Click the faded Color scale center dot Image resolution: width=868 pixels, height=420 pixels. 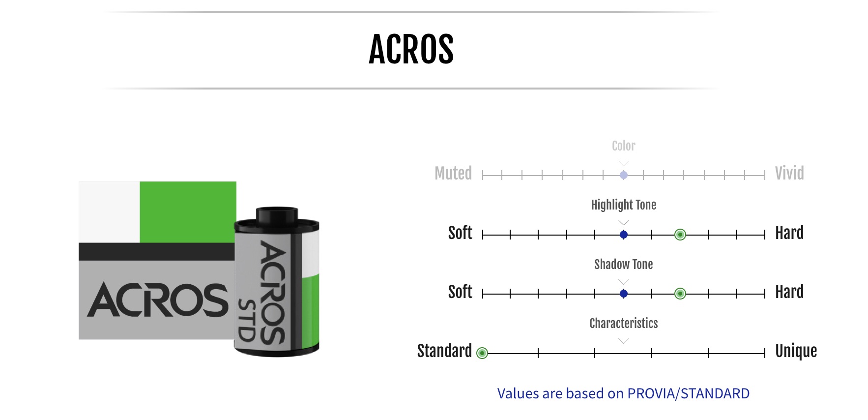pos(624,175)
